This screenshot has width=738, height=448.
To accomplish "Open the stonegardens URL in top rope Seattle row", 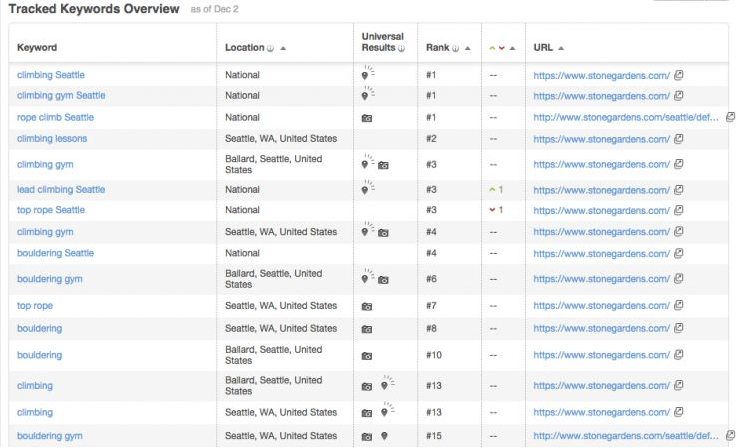I will pos(601,211).
